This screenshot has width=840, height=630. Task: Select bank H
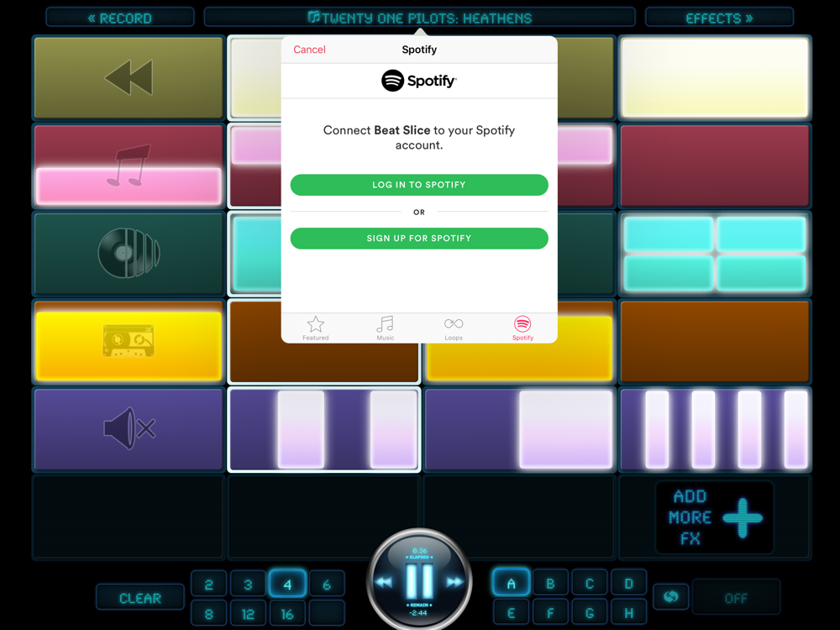tap(629, 612)
